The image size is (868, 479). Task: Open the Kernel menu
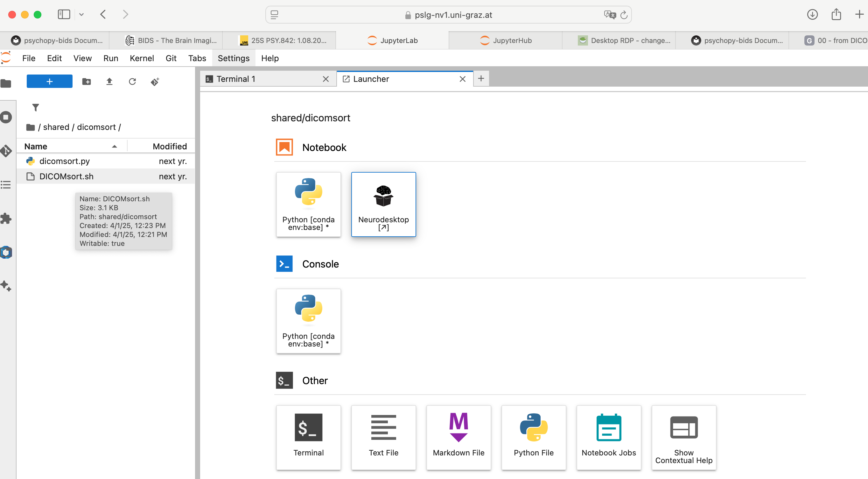142,58
